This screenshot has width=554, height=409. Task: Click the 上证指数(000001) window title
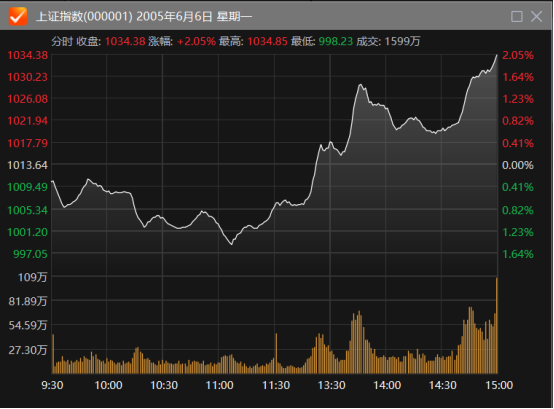coord(84,16)
